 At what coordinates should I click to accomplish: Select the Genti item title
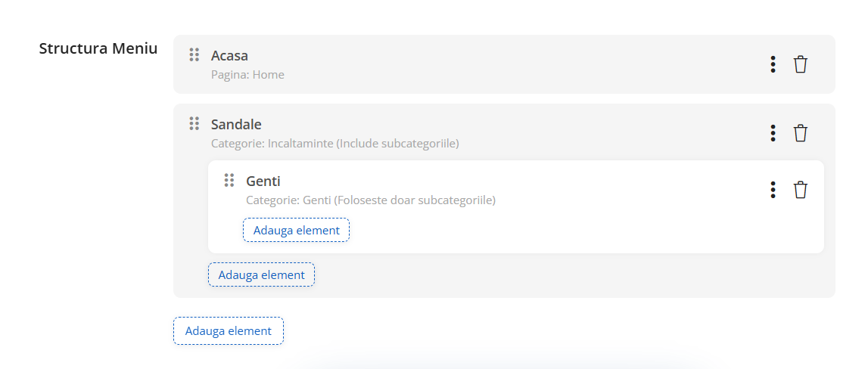point(263,181)
